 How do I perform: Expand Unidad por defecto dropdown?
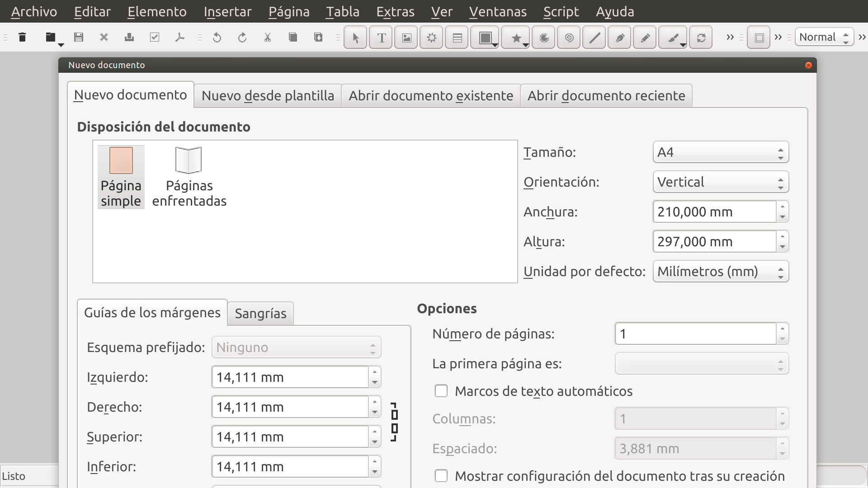[721, 272]
